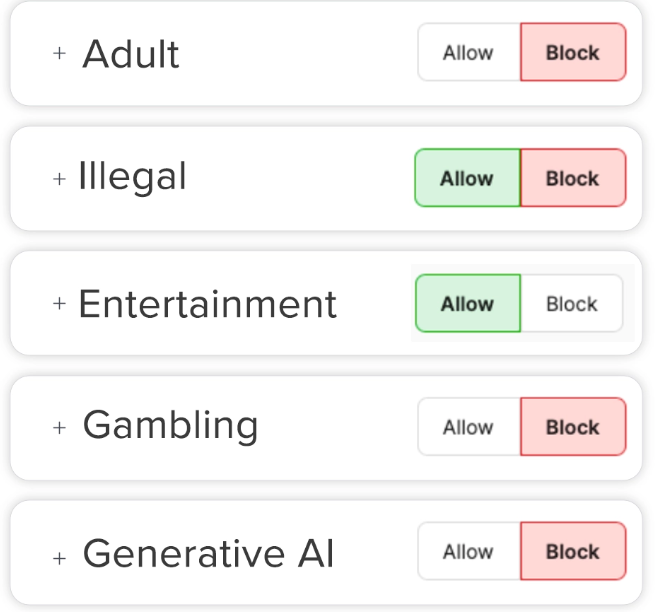This screenshot has width=659, height=612.
Task: Expand the Entertainment category plus icon
Action: (x=59, y=303)
